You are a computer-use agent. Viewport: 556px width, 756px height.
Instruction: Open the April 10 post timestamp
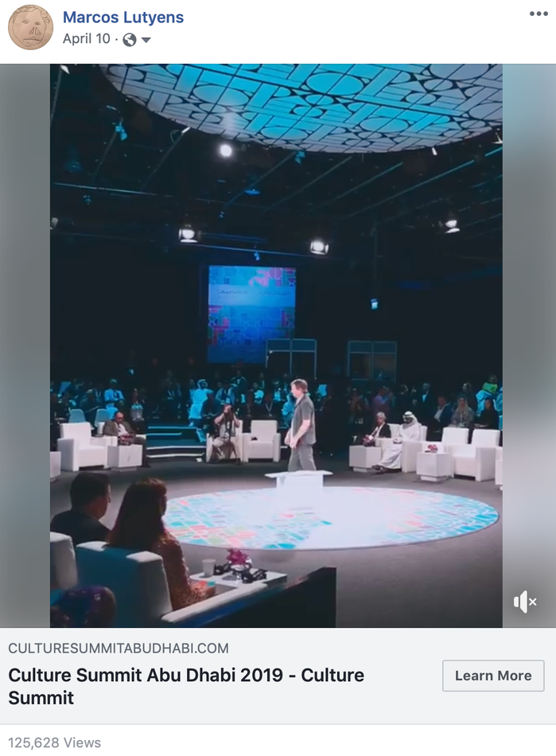tap(86, 38)
